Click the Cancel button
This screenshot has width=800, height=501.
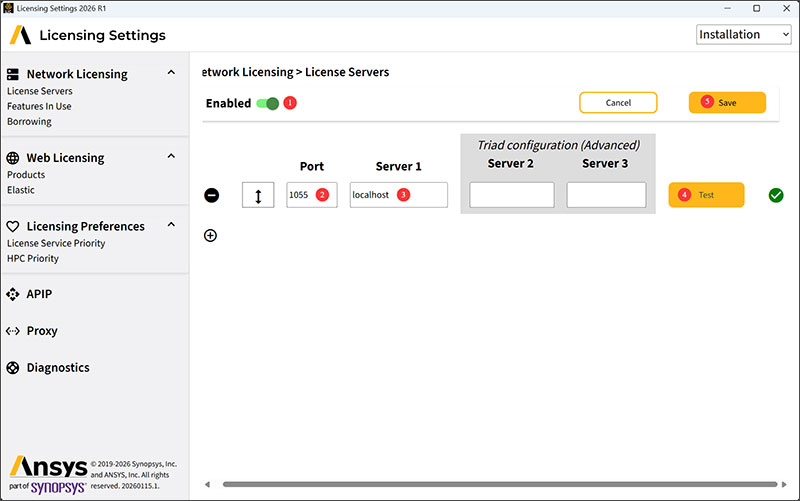618,103
